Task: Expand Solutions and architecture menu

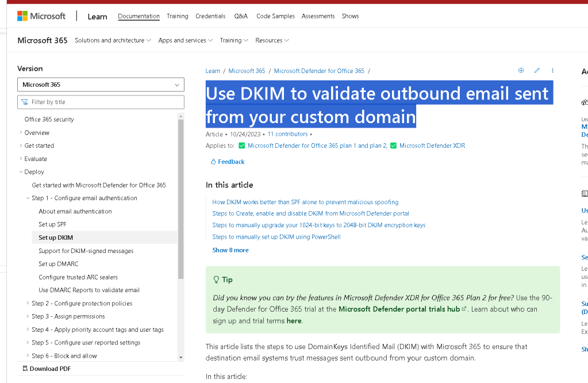Action: coord(113,40)
